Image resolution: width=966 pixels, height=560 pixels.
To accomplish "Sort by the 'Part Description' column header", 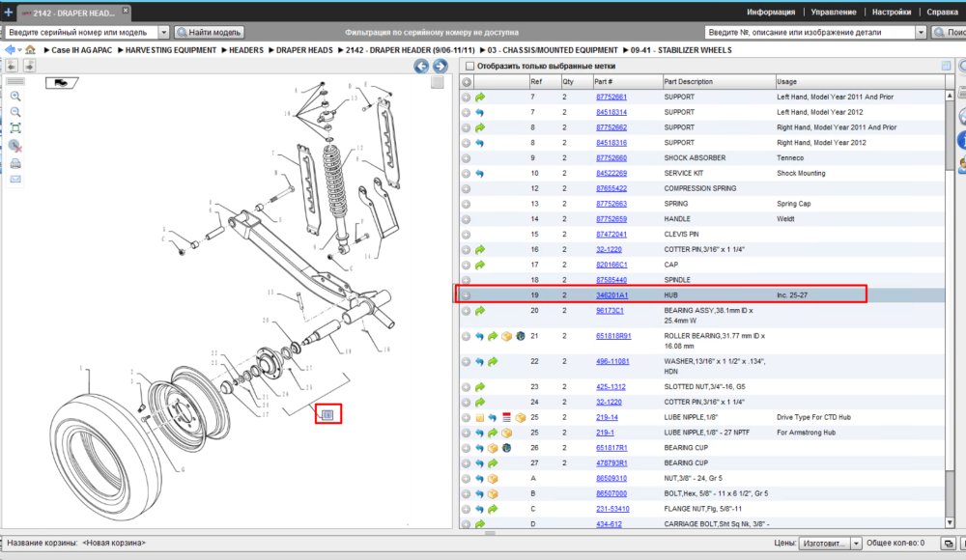I will coord(719,81).
